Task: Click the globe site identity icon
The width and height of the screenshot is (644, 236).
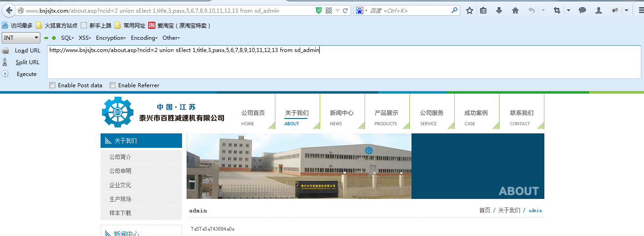Action: 20,10
